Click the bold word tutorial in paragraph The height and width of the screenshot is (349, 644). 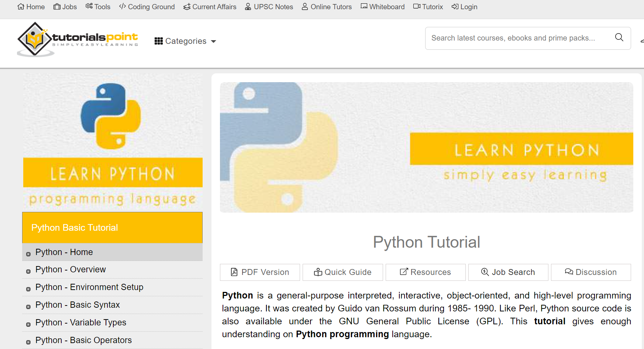(x=550, y=321)
